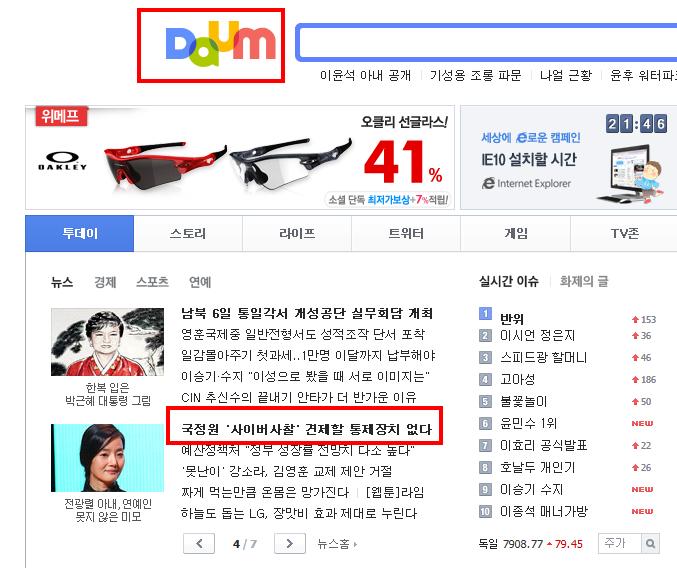The height and width of the screenshot is (568, 677).
Task: Open the 뉴스홈 link
Action: coord(337,544)
